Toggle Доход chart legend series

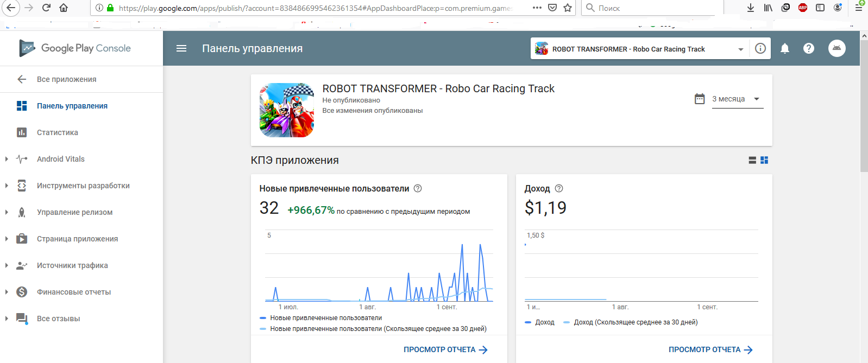(539, 322)
